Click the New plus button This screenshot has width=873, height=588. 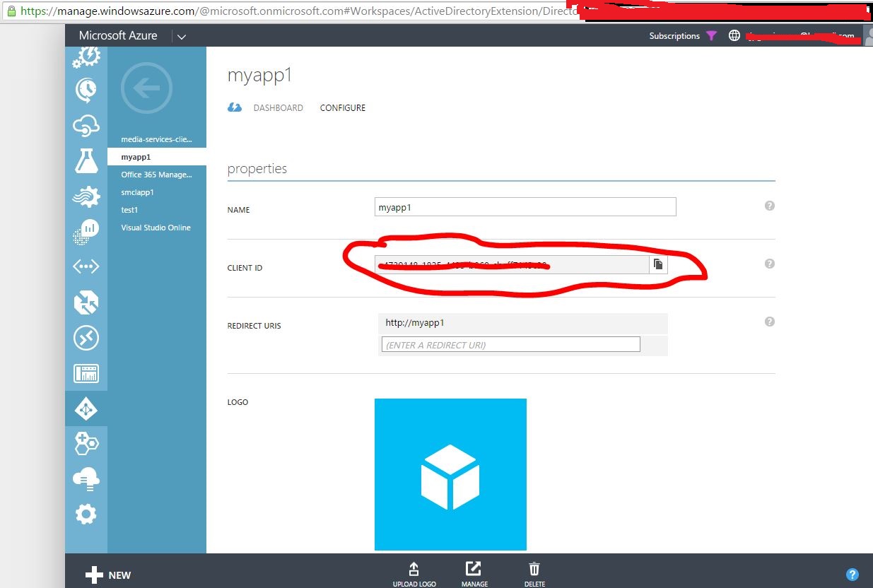point(108,575)
